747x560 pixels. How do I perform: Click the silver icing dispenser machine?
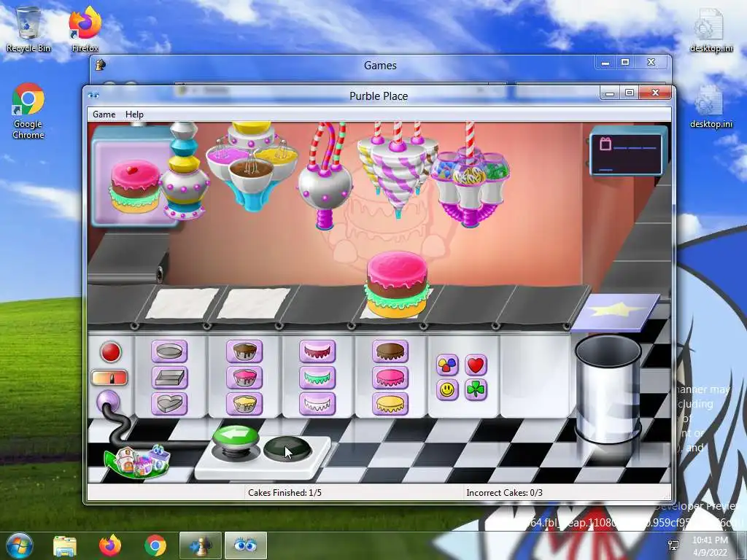(x=325, y=177)
